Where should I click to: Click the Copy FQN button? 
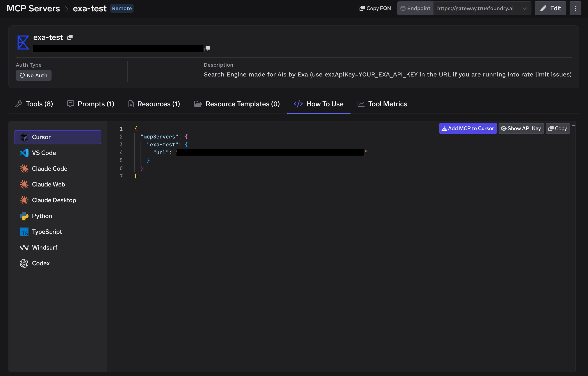[375, 8]
